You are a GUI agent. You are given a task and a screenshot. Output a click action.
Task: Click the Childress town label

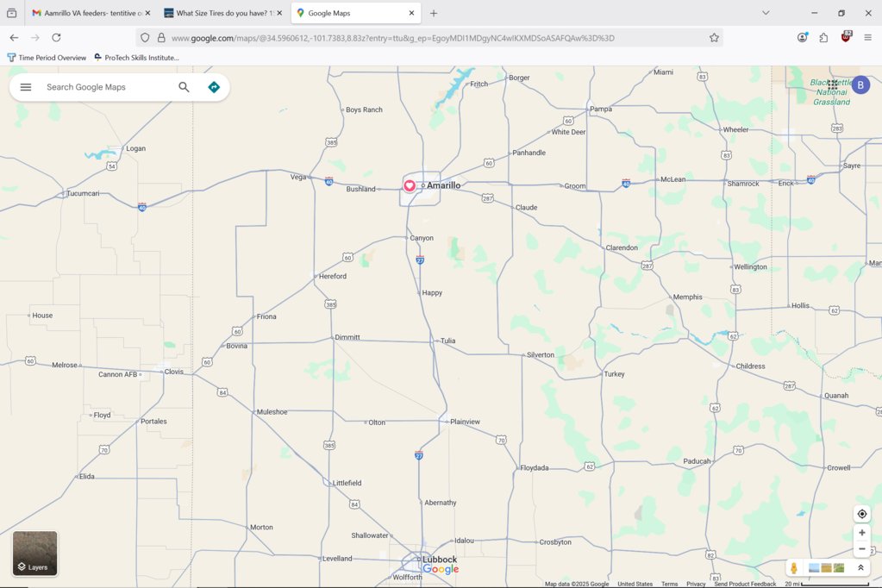pos(750,366)
